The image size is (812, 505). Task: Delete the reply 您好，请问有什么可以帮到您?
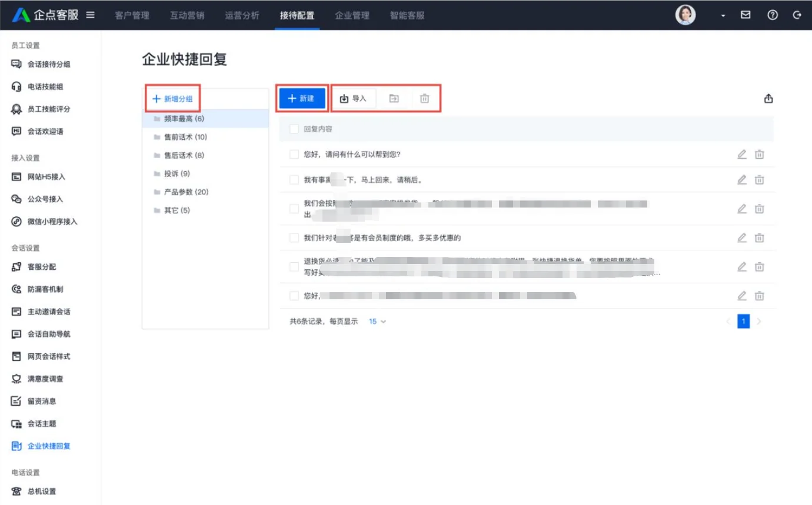click(760, 155)
